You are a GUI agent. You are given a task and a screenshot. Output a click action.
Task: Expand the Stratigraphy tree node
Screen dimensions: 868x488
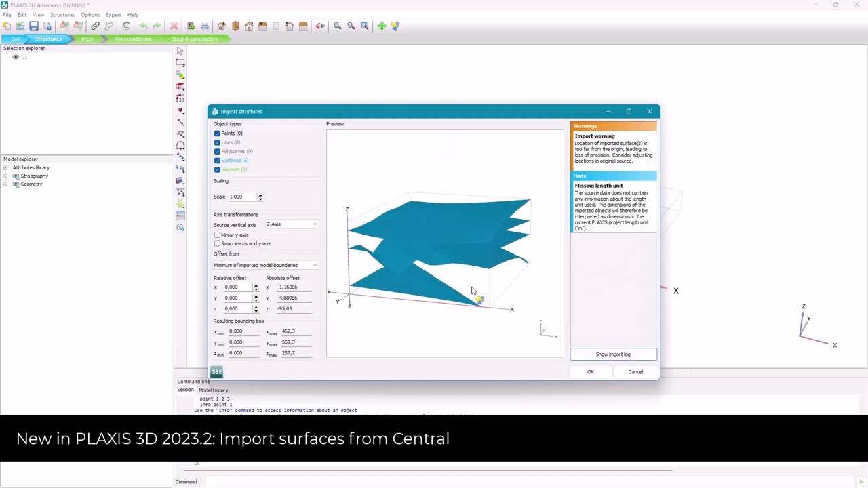5,176
